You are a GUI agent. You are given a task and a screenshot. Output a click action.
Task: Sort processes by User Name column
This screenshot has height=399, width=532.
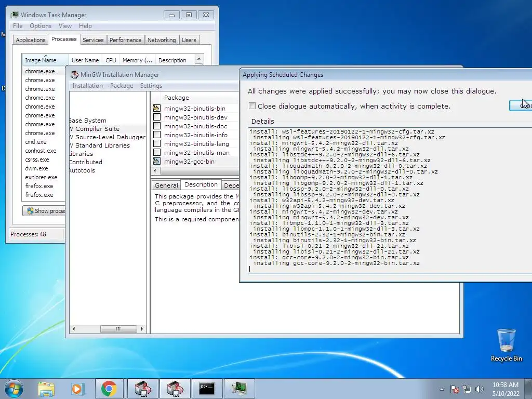pyautogui.click(x=85, y=60)
